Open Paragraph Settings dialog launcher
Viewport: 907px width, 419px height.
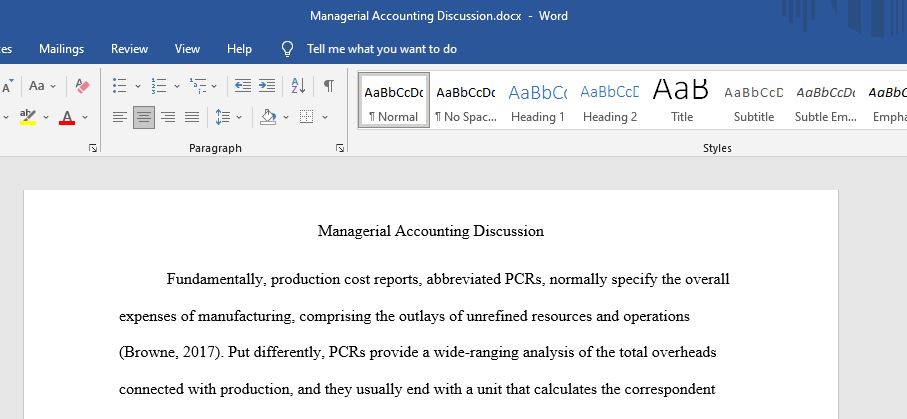point(340,148)
